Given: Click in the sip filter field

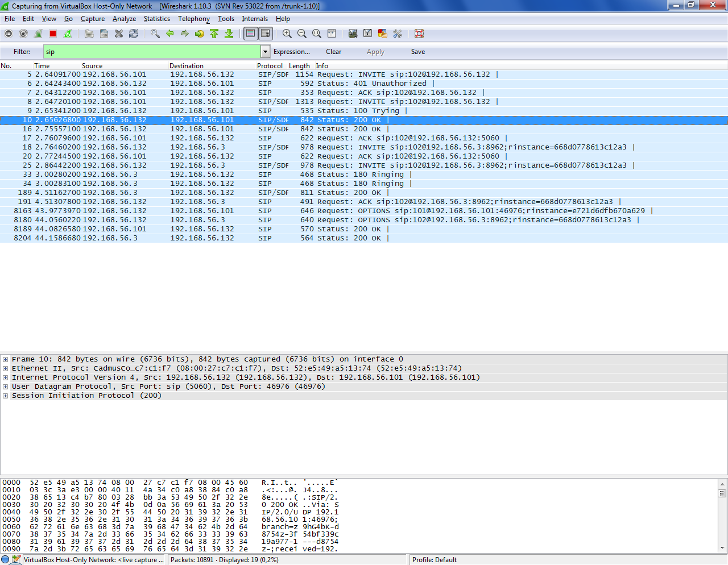Looking at the screenshot, I should pos(151,52).
